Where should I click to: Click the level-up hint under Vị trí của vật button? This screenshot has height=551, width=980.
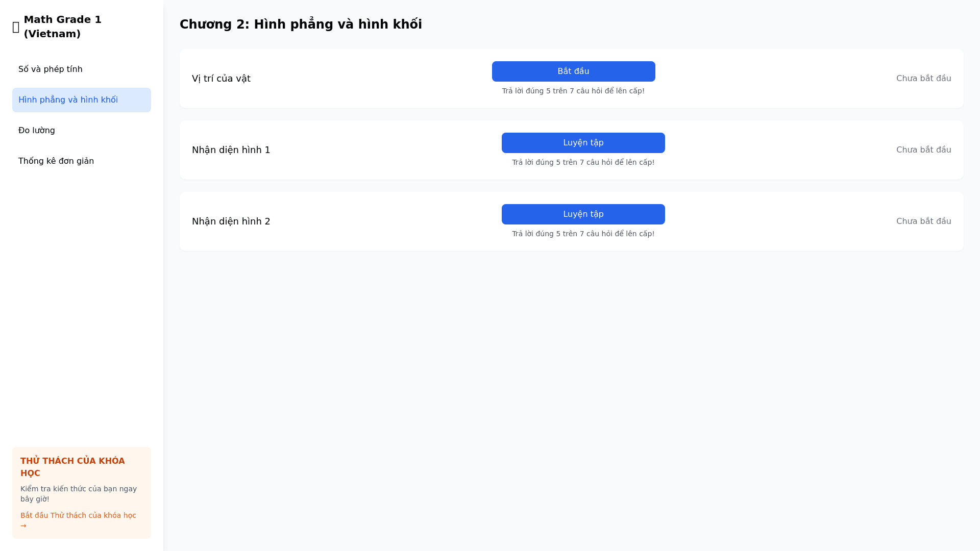tap(573, 91)
